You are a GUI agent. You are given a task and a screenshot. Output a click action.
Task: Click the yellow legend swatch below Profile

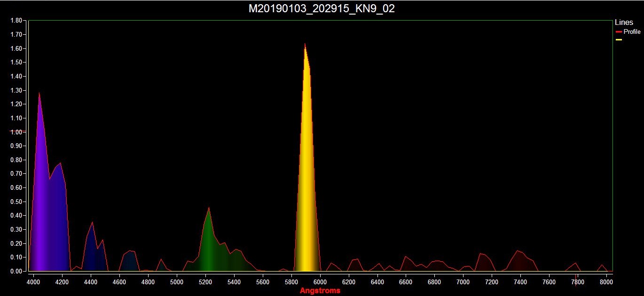click(x=619, y=40)
